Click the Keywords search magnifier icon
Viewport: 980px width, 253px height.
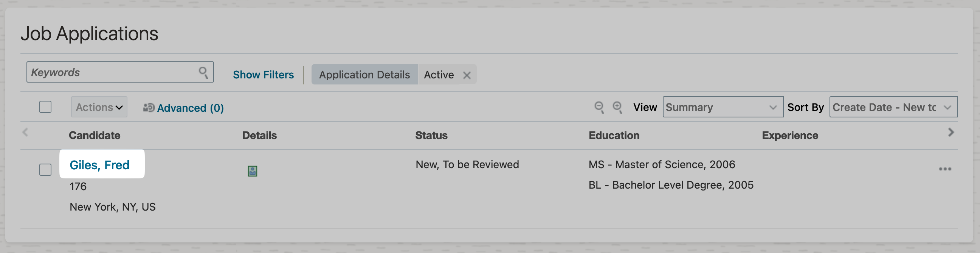click(203, 72)
